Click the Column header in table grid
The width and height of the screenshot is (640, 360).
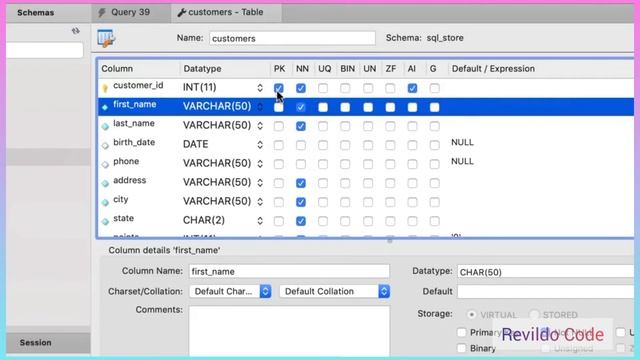pyautogui.click(x=117, y=69)
